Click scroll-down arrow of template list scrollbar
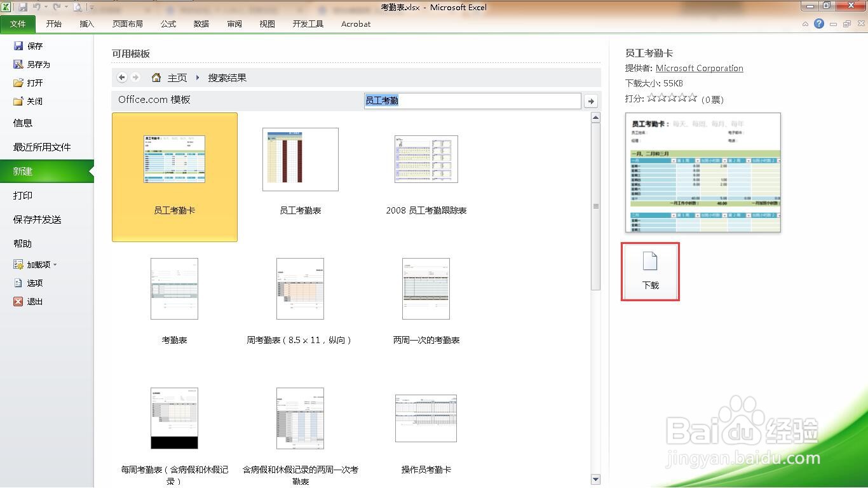868x488 pixels. pos(595,479)
